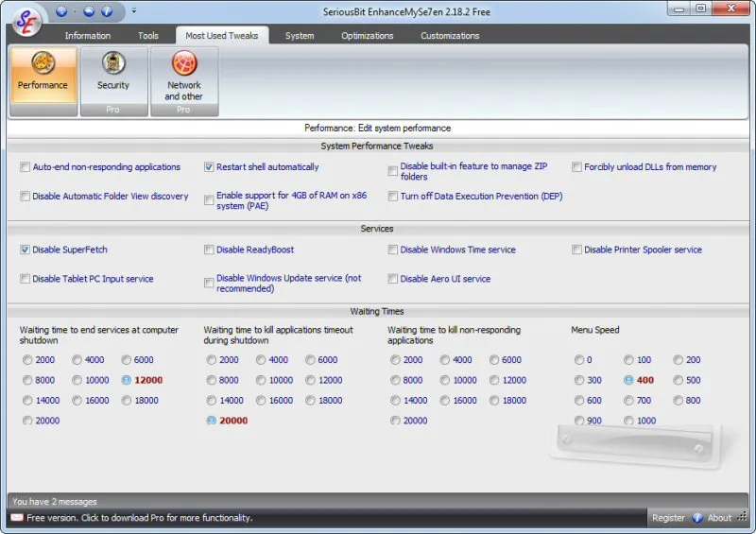
Task: Check Disable Windows Update service
Action: [x=209, y=283]
